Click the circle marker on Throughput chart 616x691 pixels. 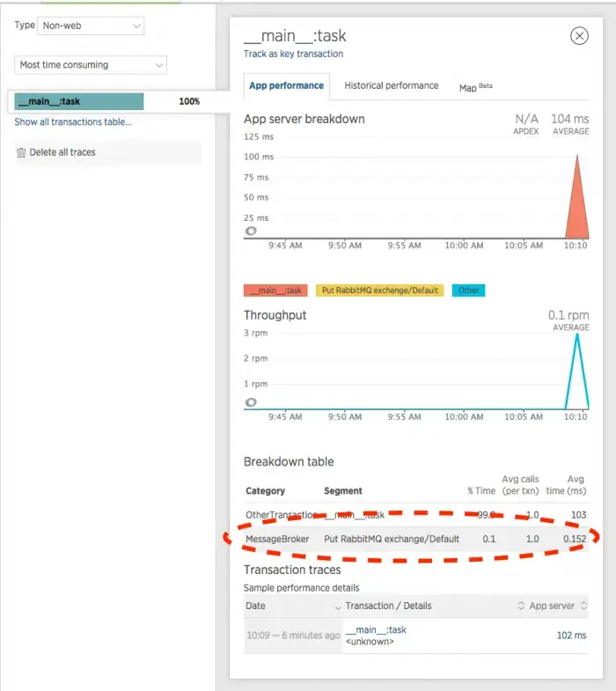(x=251, y=402)
